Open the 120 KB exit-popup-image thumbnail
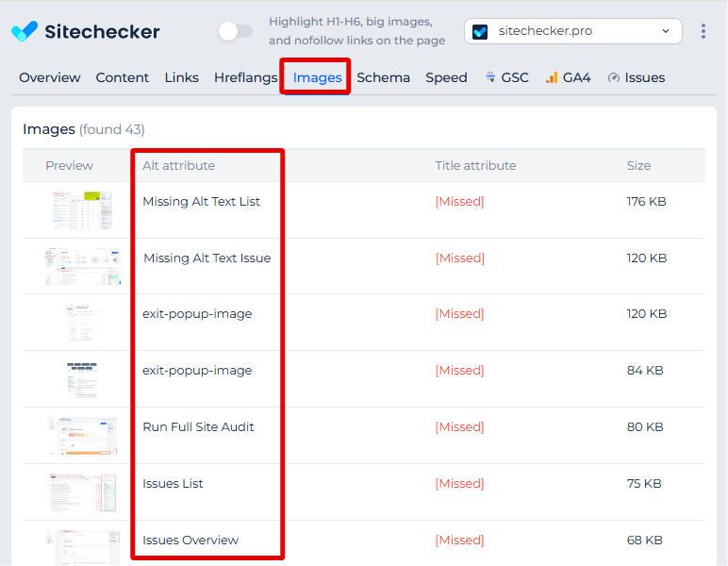Screen dimensions: 728x566 [83, 322]
